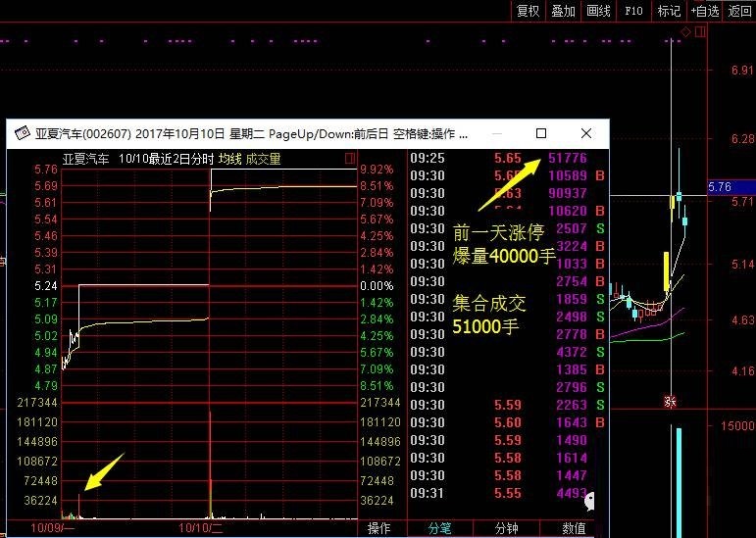Image resolution: width=756 pixels, height=538 pixels.
Task: Click the small red square icon in the intraday header
Action: click(x=350, y=158)
